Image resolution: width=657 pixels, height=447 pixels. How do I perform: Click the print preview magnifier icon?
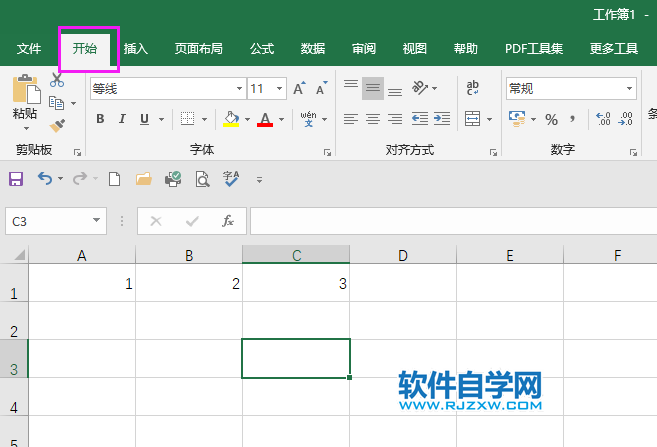coord(203,179)
